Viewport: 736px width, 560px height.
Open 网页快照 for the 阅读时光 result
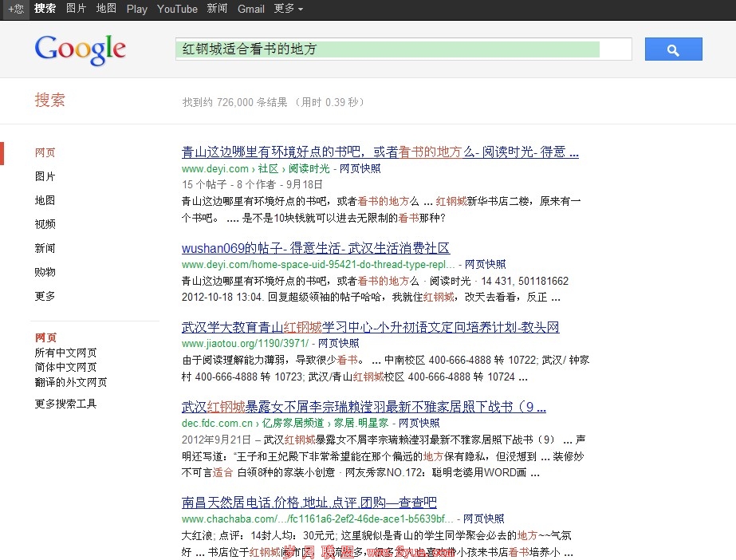coord(360,168)
